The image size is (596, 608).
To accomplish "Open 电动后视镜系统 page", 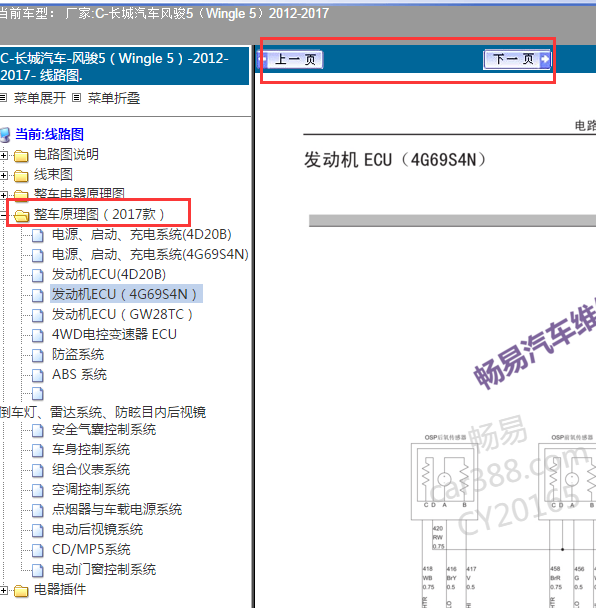I will pos(97,530).
